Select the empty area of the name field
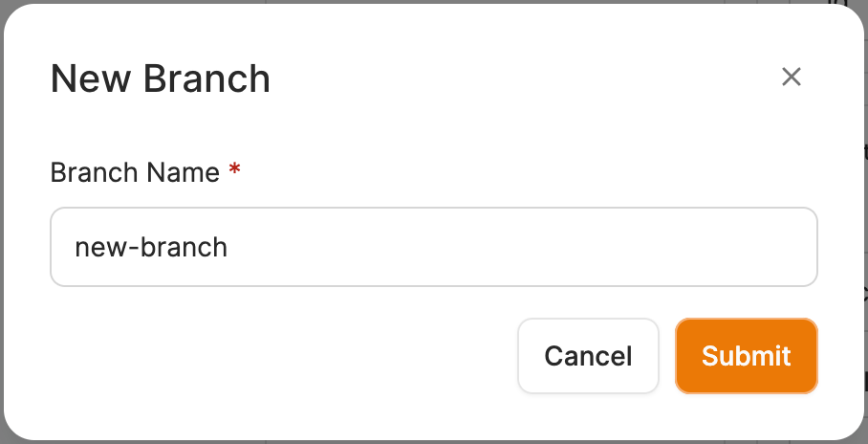Image resolution: width=868 pixels, height=444 pixels. point(535,247)
